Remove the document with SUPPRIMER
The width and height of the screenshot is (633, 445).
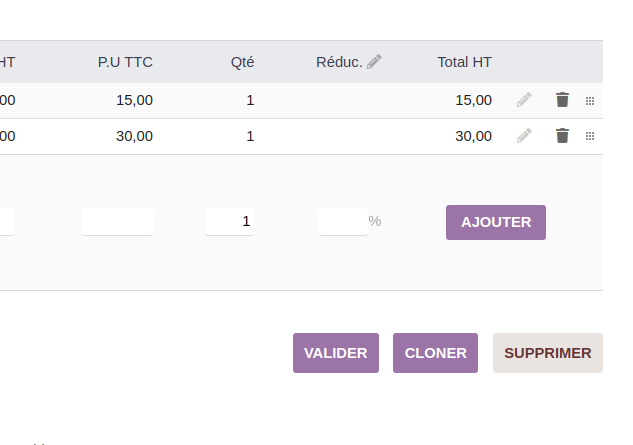548,353
